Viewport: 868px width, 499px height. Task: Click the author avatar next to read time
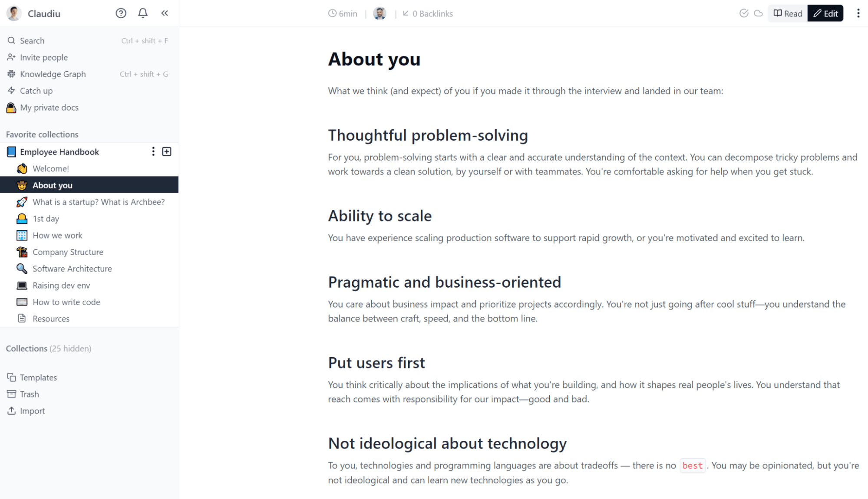click(x=380, y=13)
